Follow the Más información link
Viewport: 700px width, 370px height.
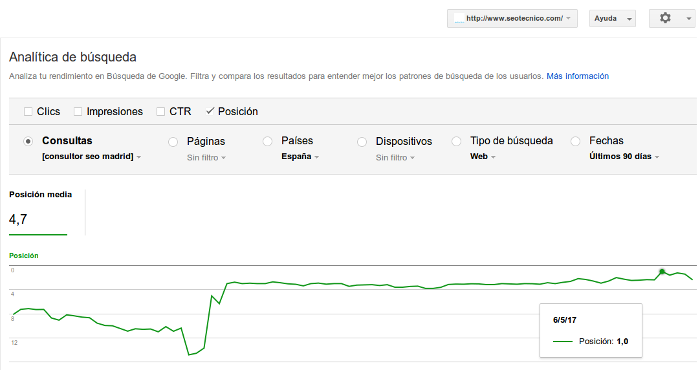pyautogui.click(x=577, y=76)
